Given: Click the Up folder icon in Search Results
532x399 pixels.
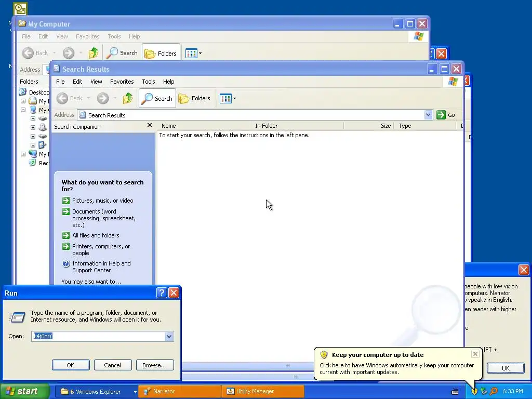Looking at the screenshot, I should click(x=128, y=98).
